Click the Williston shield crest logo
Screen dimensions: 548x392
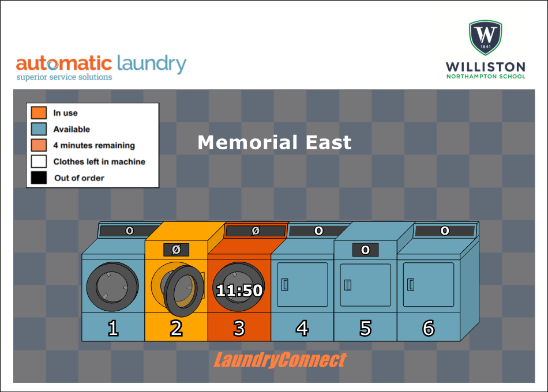pyautogui.click(x=485, y=38)
